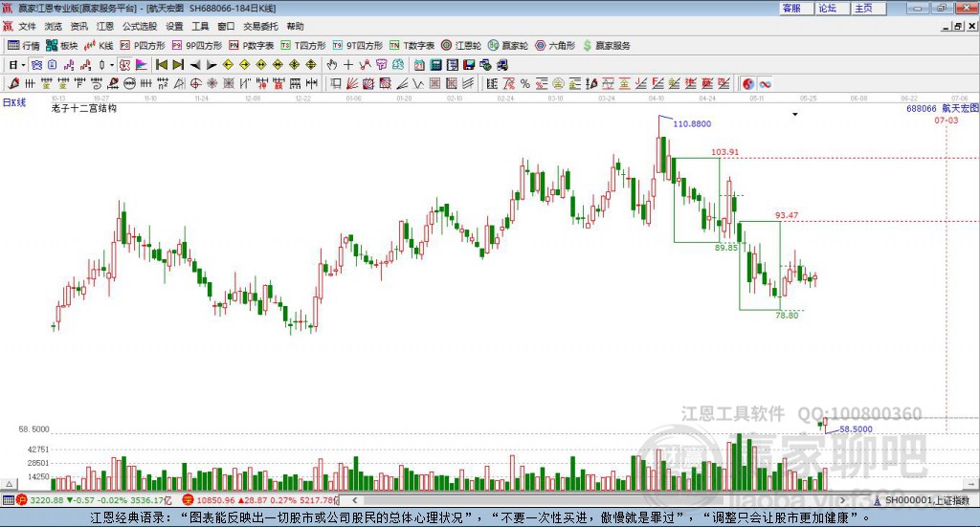980x527 pixels.
Task: Click the 78.80 low price label
Action: coord(787,316)
